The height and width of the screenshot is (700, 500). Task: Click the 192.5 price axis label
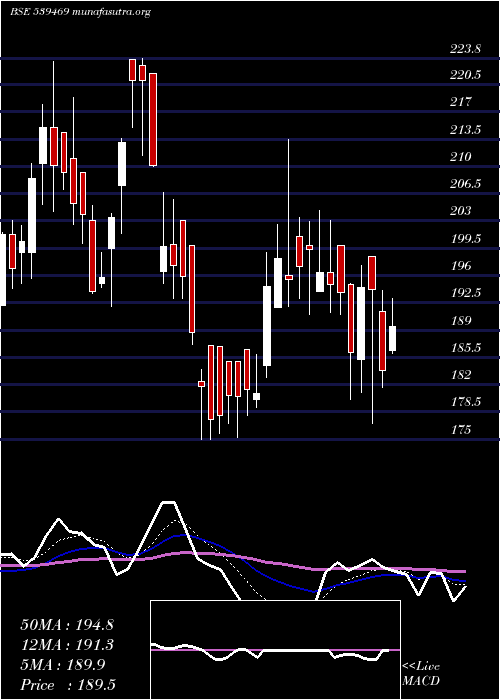465,292
